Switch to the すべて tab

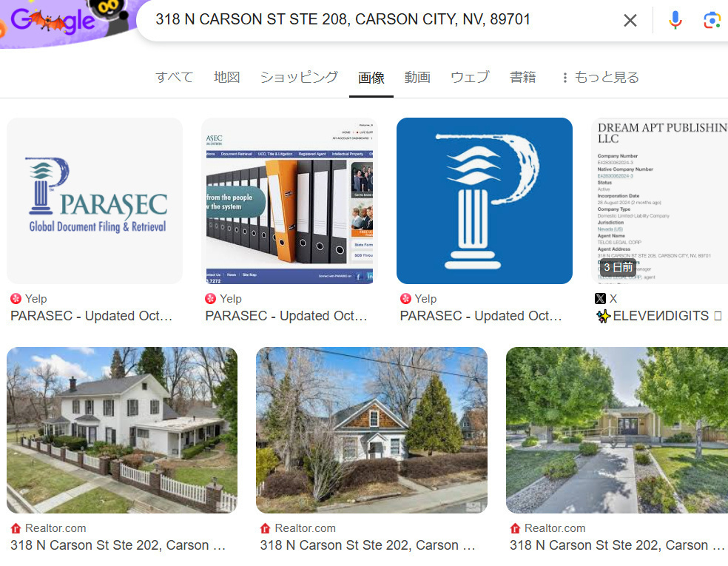(x=174, y=77)
